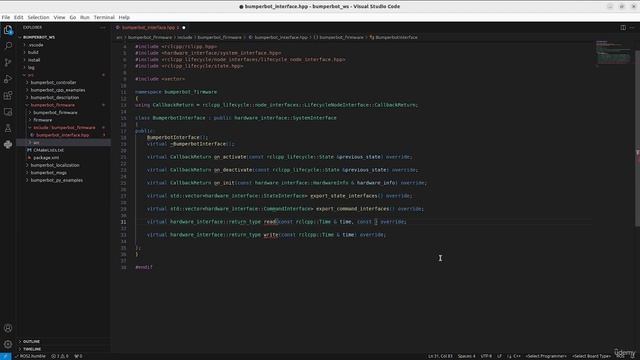Expand the .vscode folder
This screenshot has width=640, height=360.
[x=36, y=45]
